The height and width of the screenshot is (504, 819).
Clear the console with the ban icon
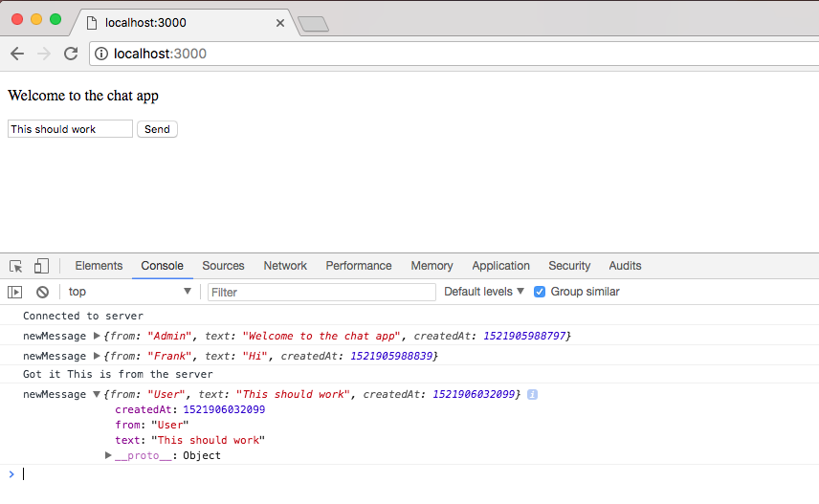(42, 292)
